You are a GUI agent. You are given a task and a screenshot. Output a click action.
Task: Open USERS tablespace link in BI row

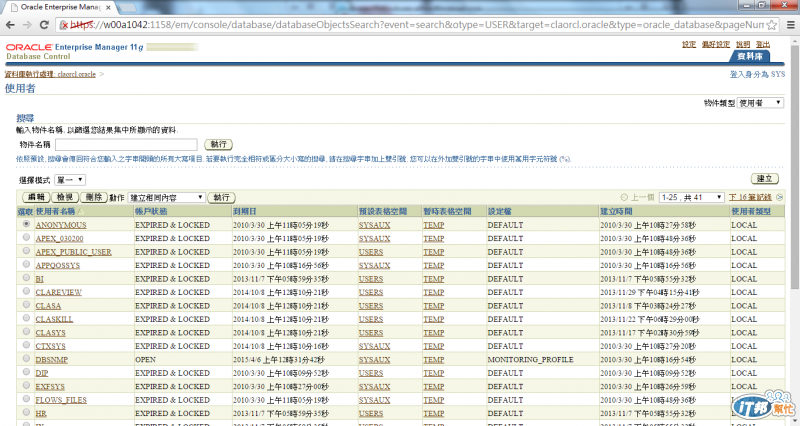[x=371, y=279]
